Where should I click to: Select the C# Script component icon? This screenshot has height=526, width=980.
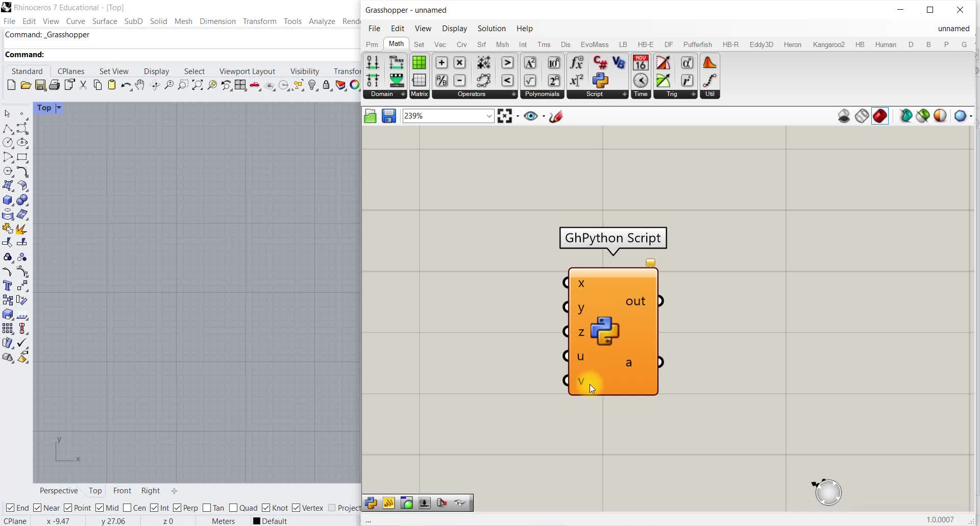point(600,62)
